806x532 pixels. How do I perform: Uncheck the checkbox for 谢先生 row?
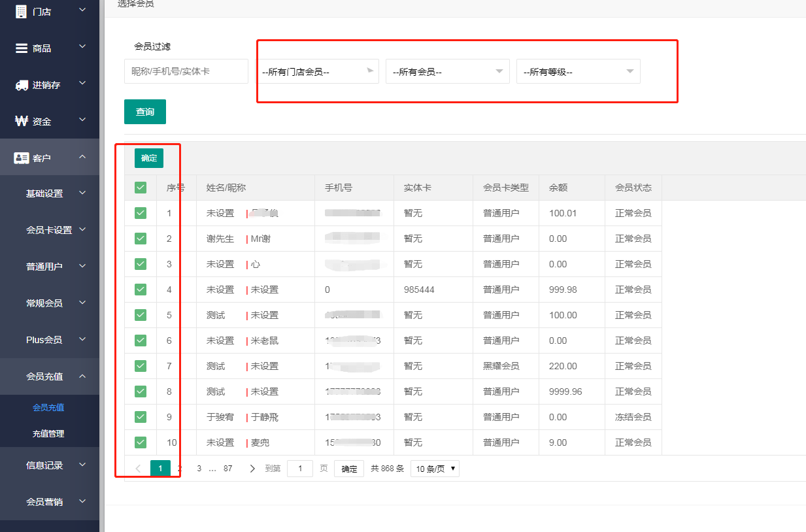[x=141, y=239]
